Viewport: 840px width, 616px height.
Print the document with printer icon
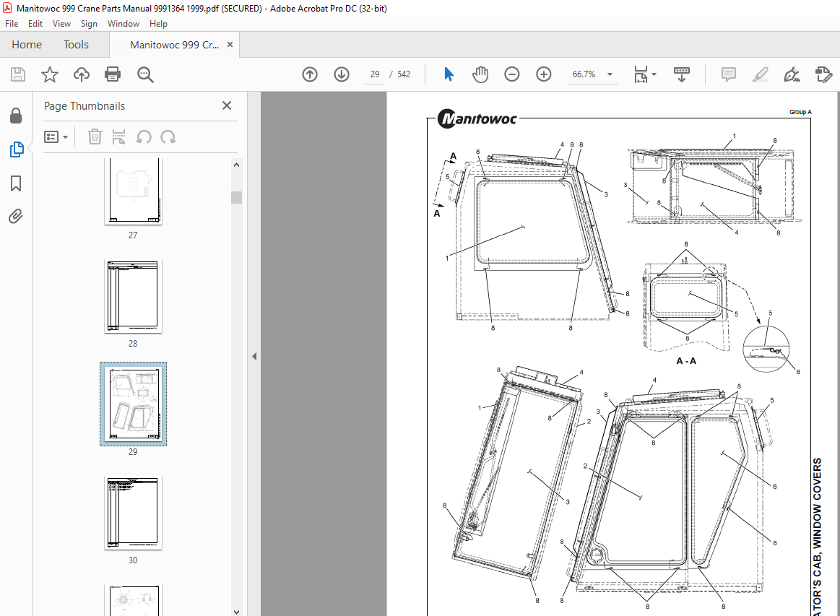[x=113, y=74]
